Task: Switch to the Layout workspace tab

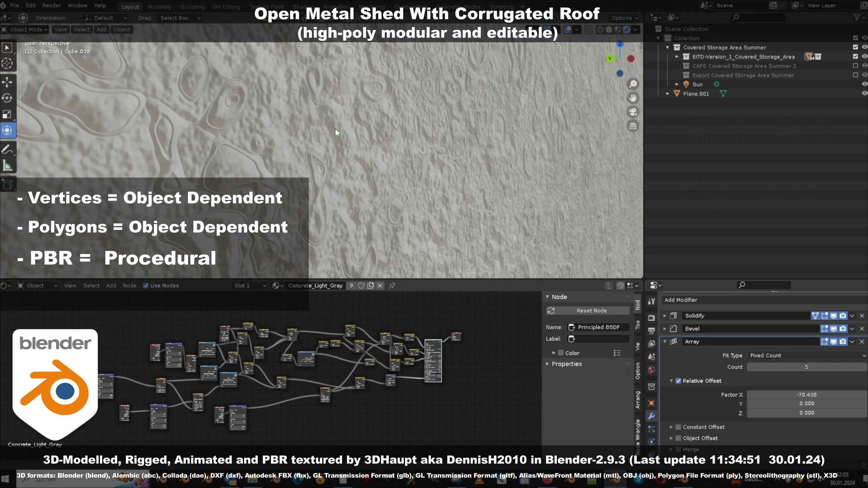Action: [x=130, y=6]
